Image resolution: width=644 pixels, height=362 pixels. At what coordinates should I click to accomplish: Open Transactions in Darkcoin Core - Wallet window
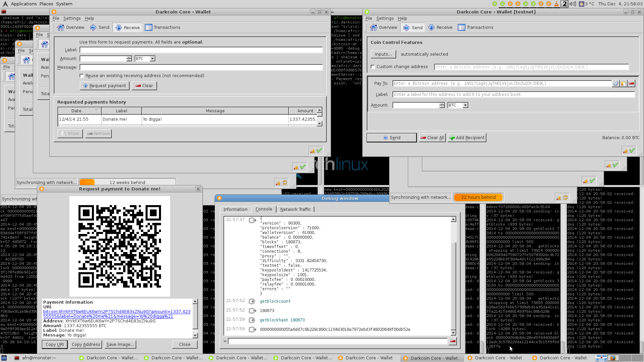(163, 27)
